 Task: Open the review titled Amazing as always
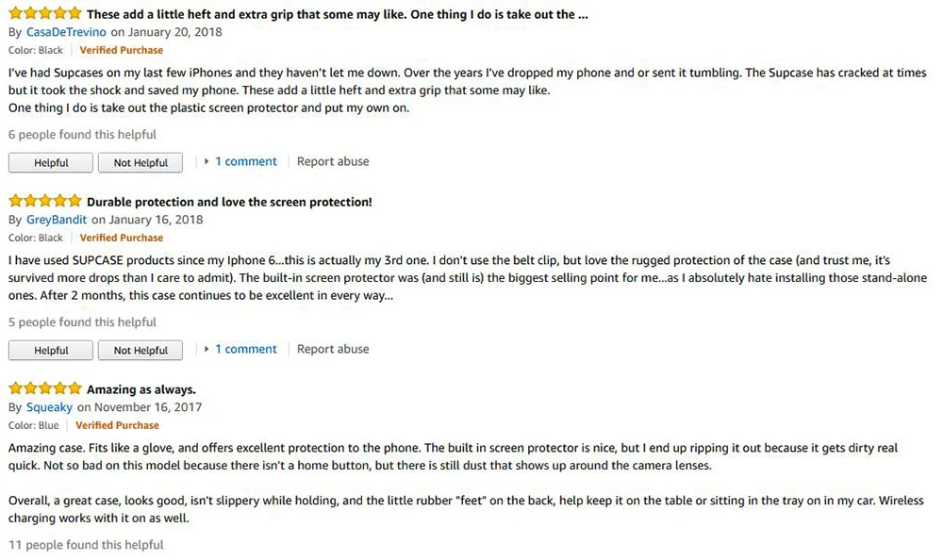pos(141,389)
